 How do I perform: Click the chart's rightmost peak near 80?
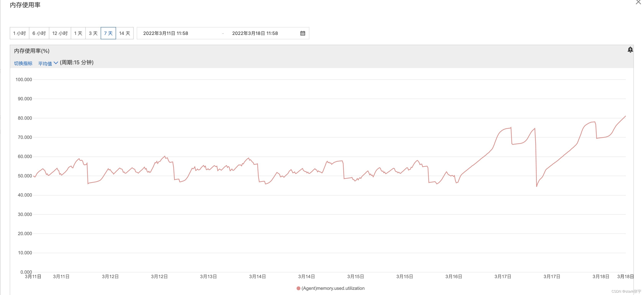(625, 116)
